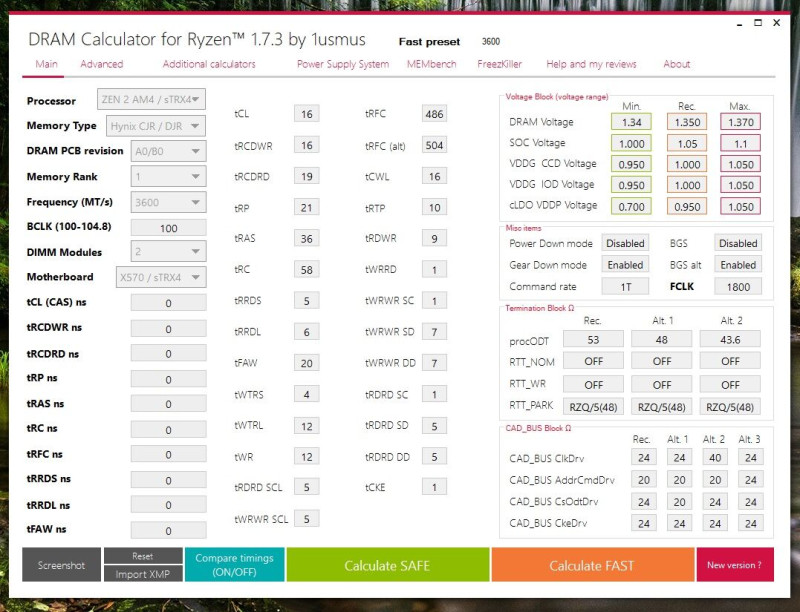Open the Memory Type dropdown
The width and height of the screenshot is (800, 612).
[x=156, y=126]
